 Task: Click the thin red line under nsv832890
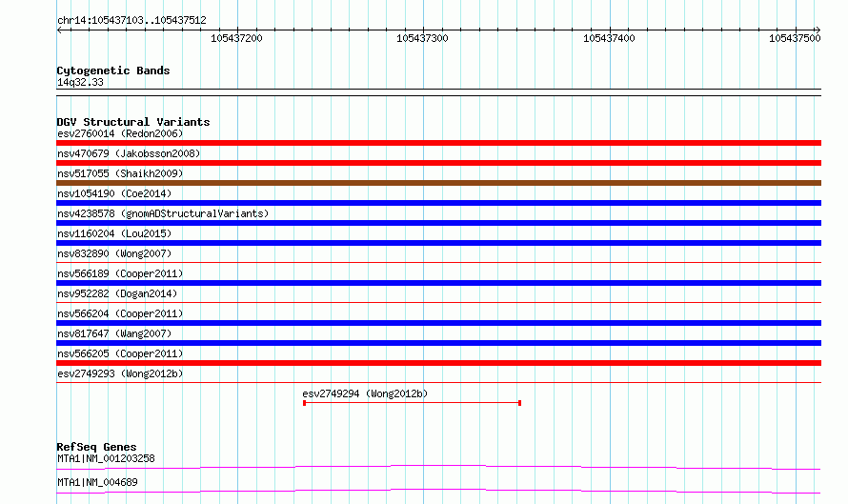[438, 263]
